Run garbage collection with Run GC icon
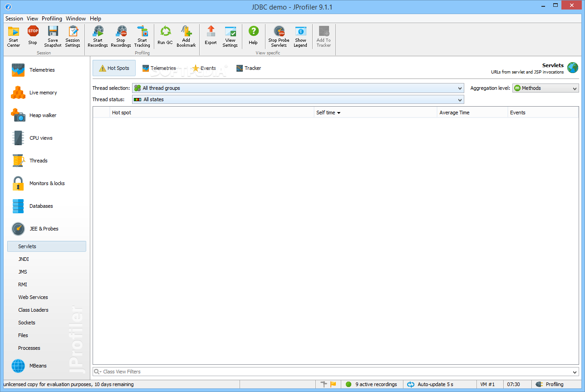This screenshot has width=585, height=392. [x=165, y=36]
